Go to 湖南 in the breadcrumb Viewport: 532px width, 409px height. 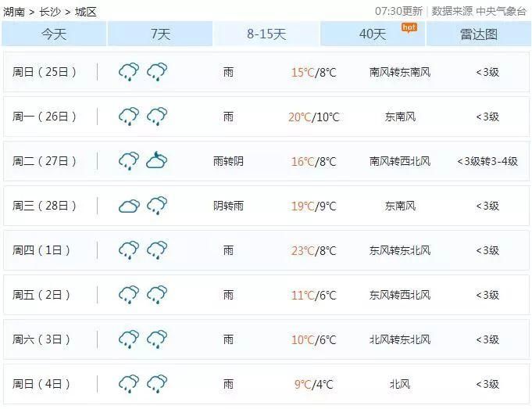[x=14, y=12]
